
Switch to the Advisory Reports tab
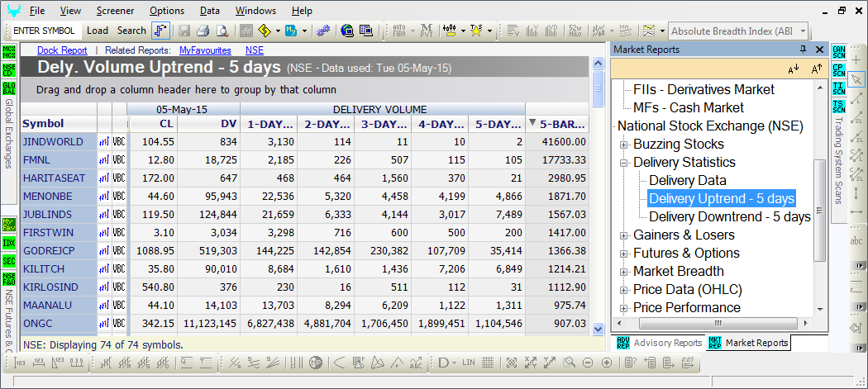[659, 343]
